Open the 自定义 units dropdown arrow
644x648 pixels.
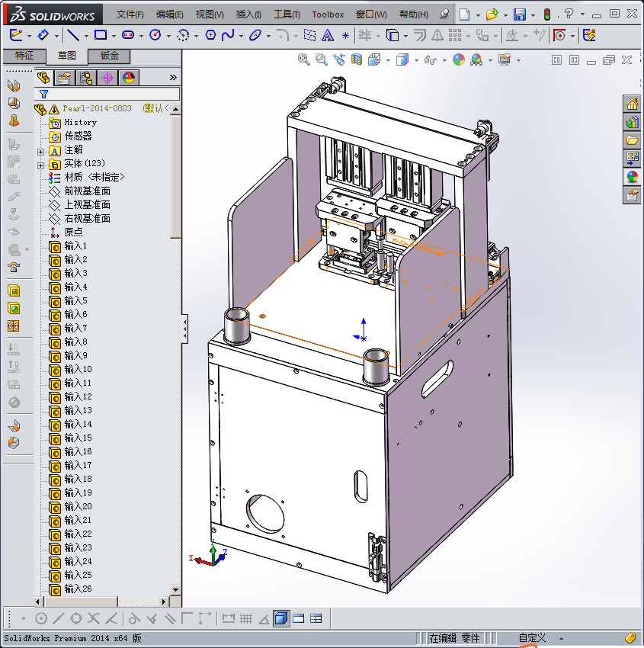tap(561, 639)
